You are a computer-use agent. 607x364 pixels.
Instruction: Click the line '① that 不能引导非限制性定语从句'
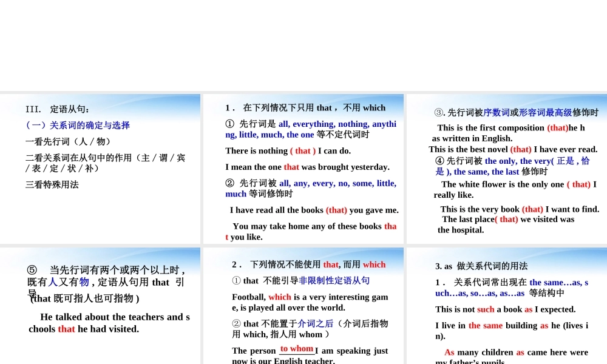pyautogui.click(x=301, y=281)
